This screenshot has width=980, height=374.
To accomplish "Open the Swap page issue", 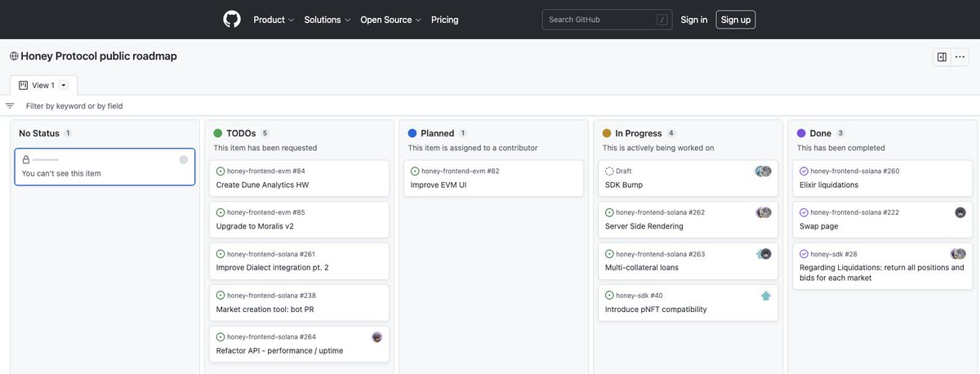I will [x=818, y=226].
